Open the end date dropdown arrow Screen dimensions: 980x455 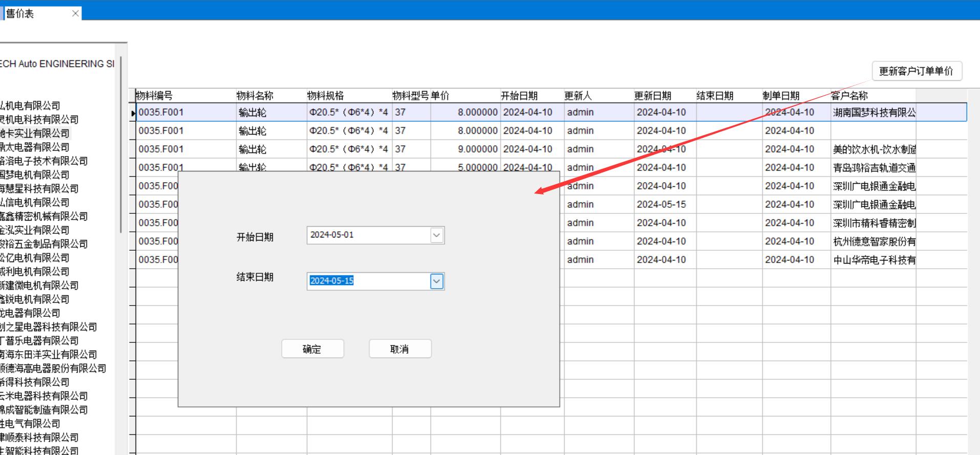[x=436, y=281]
